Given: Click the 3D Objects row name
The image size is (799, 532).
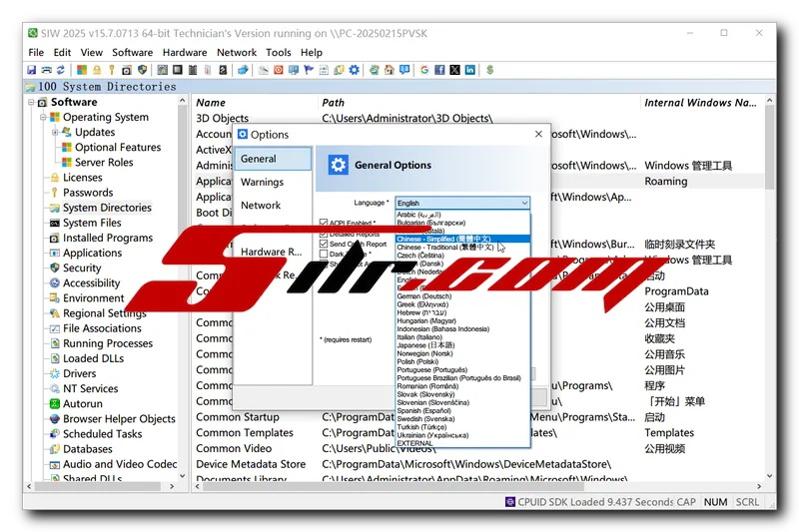Looking at the screenshot, I should tap(222, 118).
